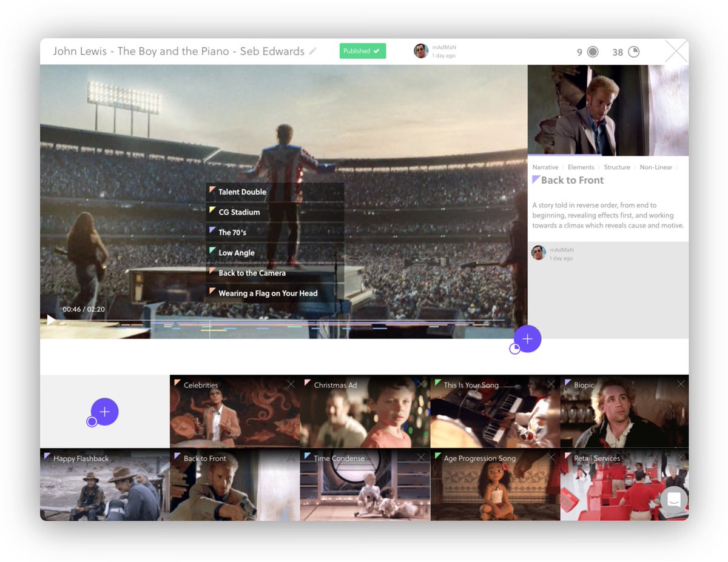The width and height of the screenshot is (728, 562).
Task: Play the video
Action: tap(51, 319)
